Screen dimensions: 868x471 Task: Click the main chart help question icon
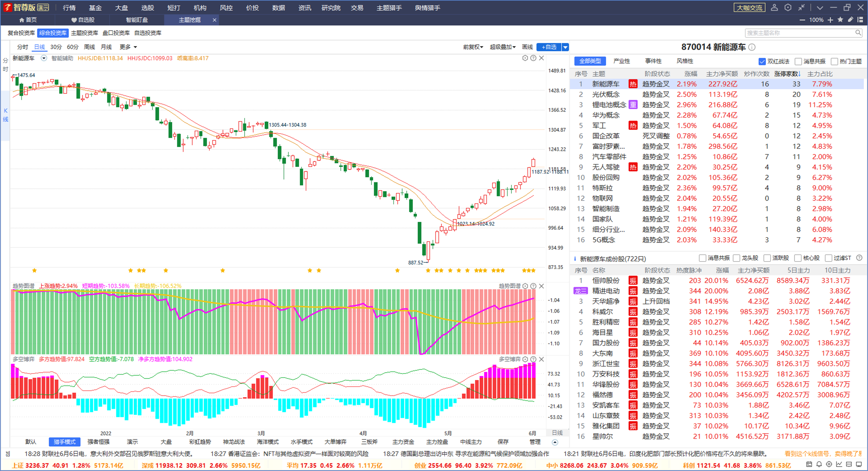[x=533, y=58]
